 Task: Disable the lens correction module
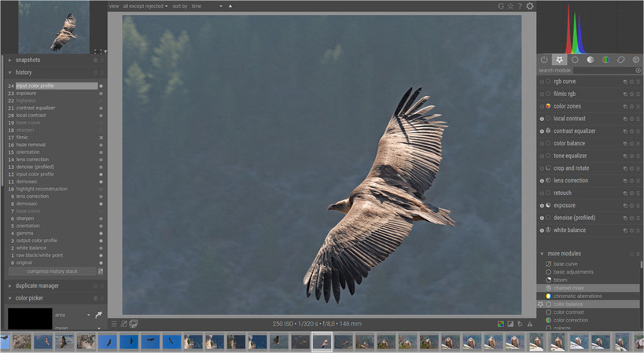point(541,181)
